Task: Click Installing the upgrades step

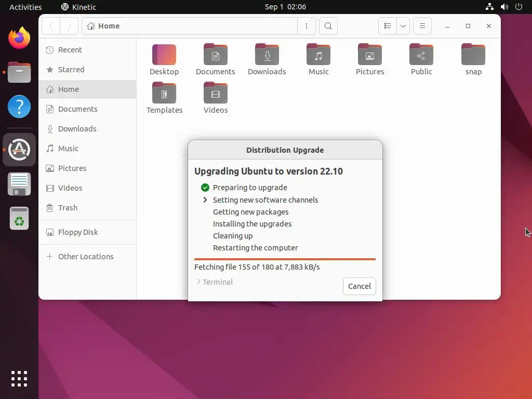Action: tap(252, 224)
